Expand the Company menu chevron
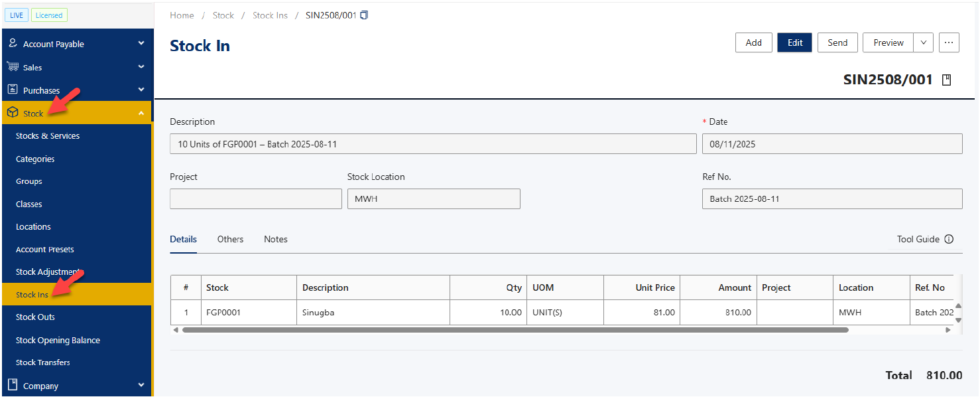Screen dimensions: 980x397 click(141, 385)
